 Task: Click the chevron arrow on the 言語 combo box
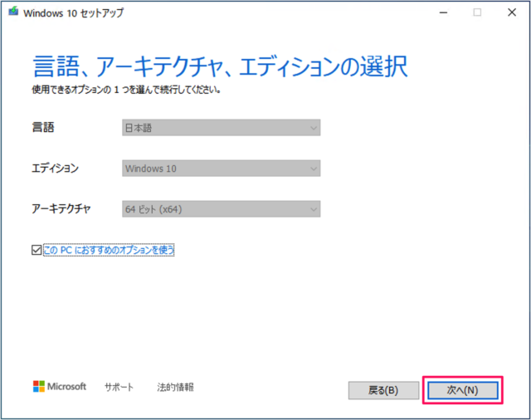(313, 128)
